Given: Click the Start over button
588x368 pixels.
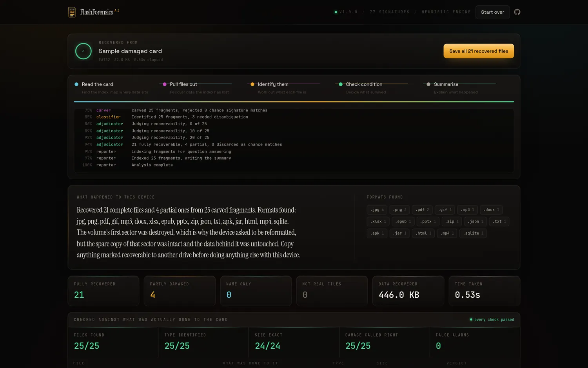Looking at the screenshot, I should pyautogui.click(x=492, y=12).
